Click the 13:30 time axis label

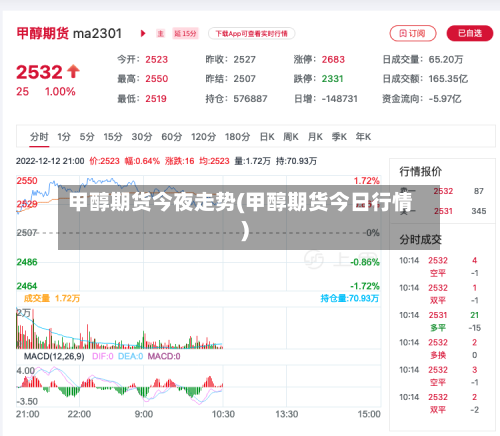(287, 414)
